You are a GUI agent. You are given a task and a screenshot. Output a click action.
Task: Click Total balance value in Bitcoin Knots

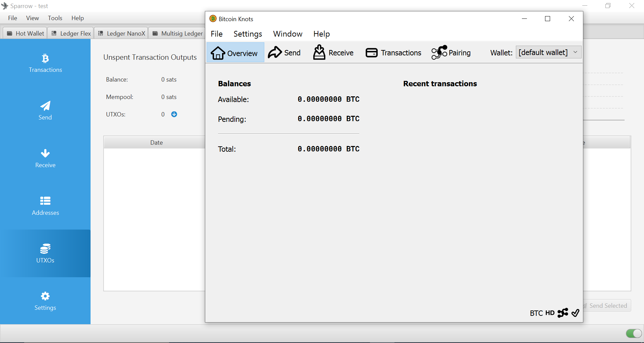point(328,149)
